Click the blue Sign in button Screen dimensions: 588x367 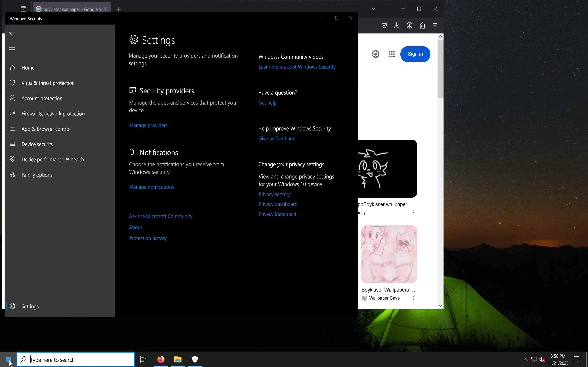(x=415, y=54)
